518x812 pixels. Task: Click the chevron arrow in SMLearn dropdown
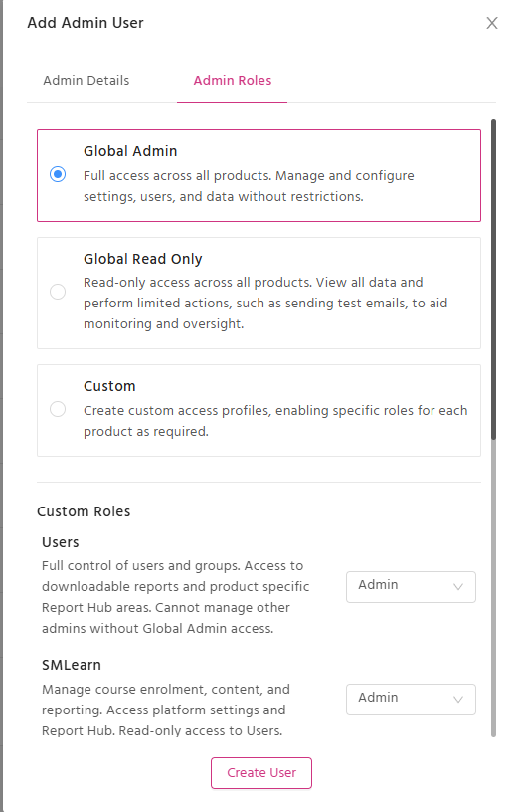coord(458,700)
